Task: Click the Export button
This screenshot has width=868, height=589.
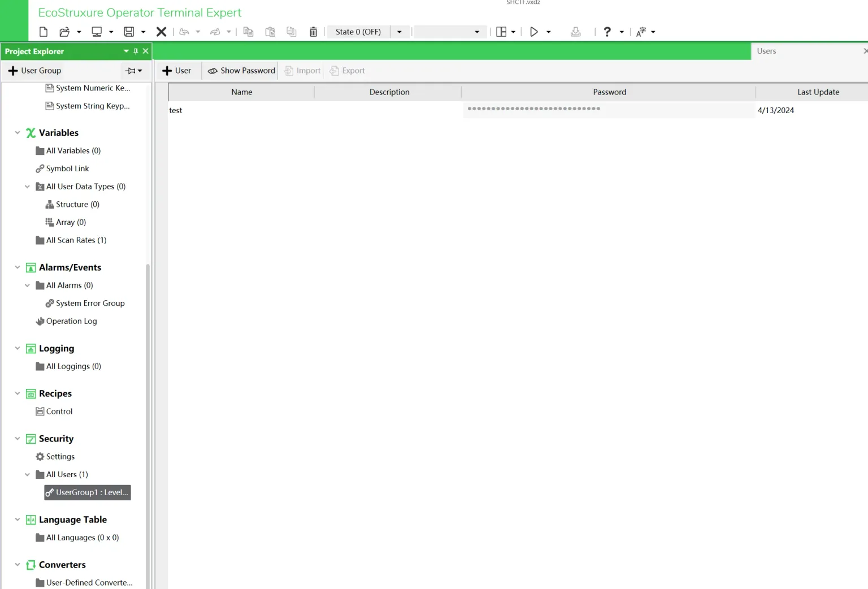Action: pyautogui.click(x=348, y=71)
